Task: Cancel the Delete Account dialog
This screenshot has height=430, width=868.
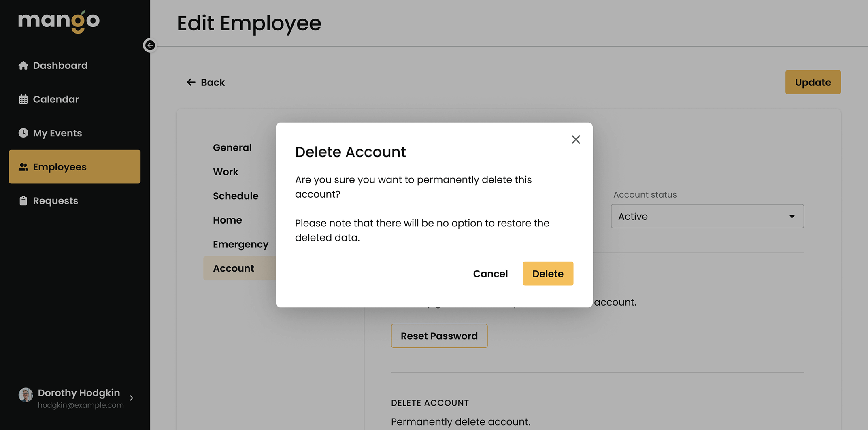Action: (x=490, y=273)
